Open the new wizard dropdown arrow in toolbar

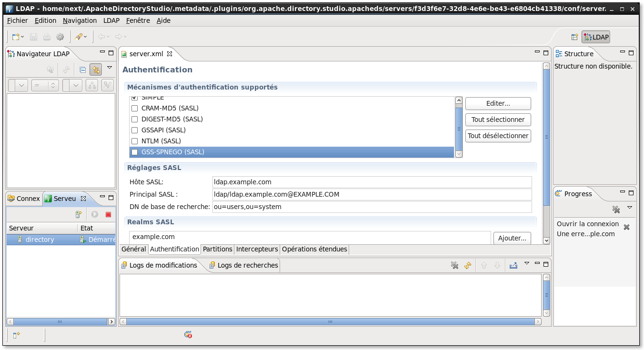point(22,37)
